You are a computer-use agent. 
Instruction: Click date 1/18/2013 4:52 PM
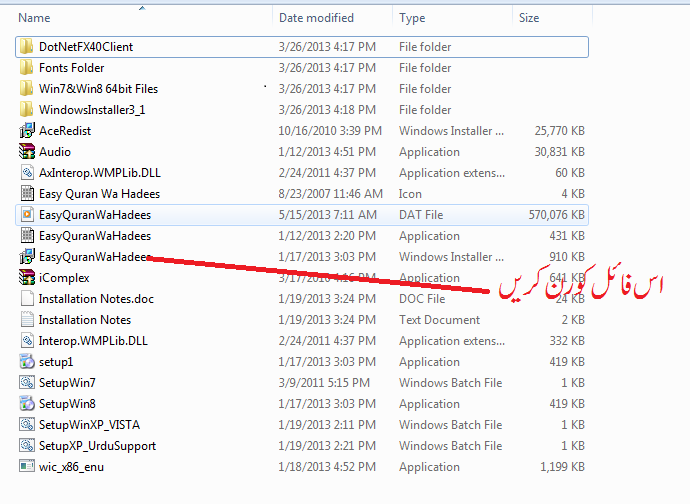click(x=327, y=467)
